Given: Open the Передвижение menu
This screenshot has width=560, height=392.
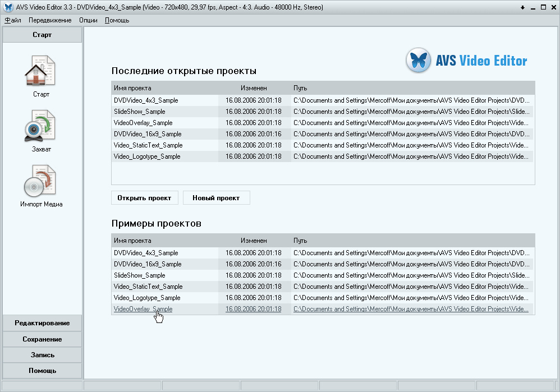Looking at the screenshot, I should coord(50,20).
